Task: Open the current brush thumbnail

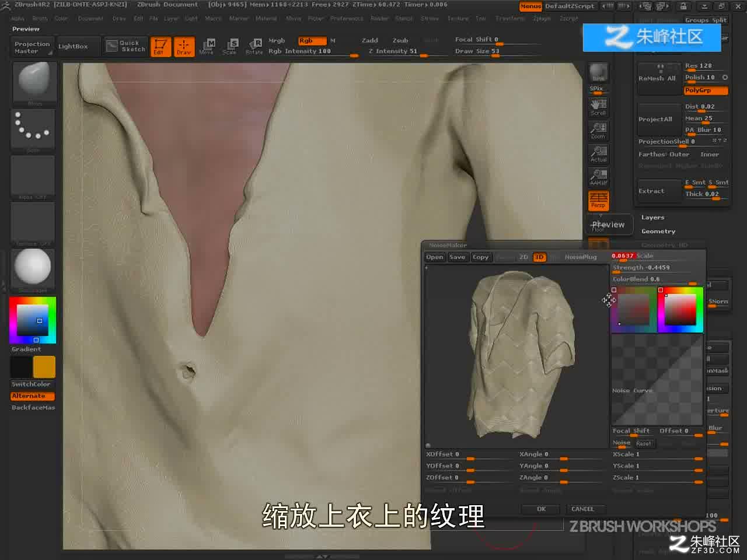Action: [x=34, y=83]
